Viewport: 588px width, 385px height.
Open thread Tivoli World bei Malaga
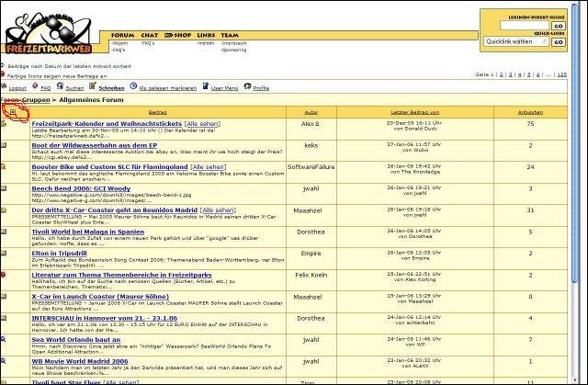pyautogui.click(x=88, y=232)
